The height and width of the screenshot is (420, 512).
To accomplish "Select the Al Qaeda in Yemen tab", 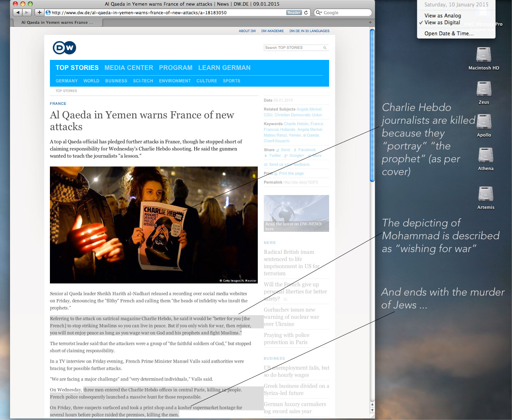I will 57,22.
